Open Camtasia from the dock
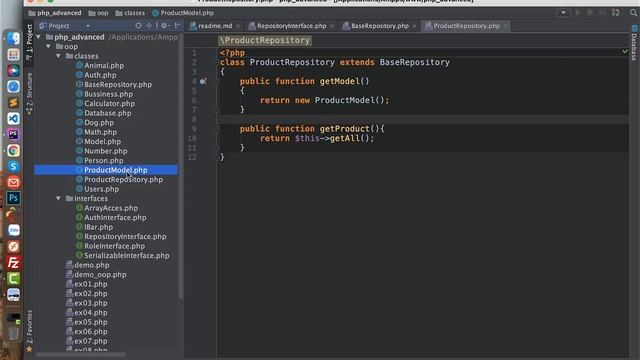The width and height of the screenshot is (640, 360). 13,278
